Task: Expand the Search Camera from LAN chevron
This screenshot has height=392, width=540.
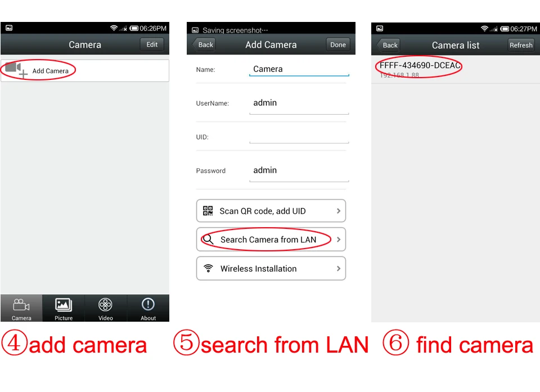Action: 339,240
